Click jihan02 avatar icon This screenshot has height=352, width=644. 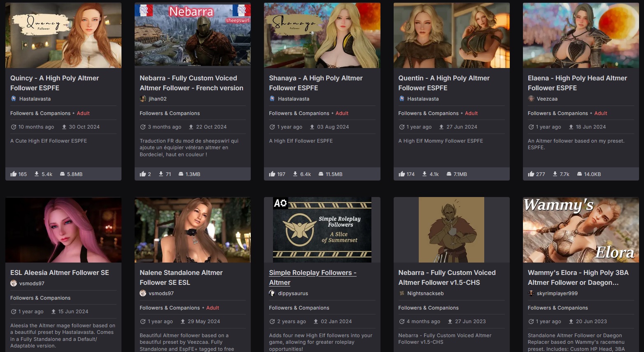143,99
